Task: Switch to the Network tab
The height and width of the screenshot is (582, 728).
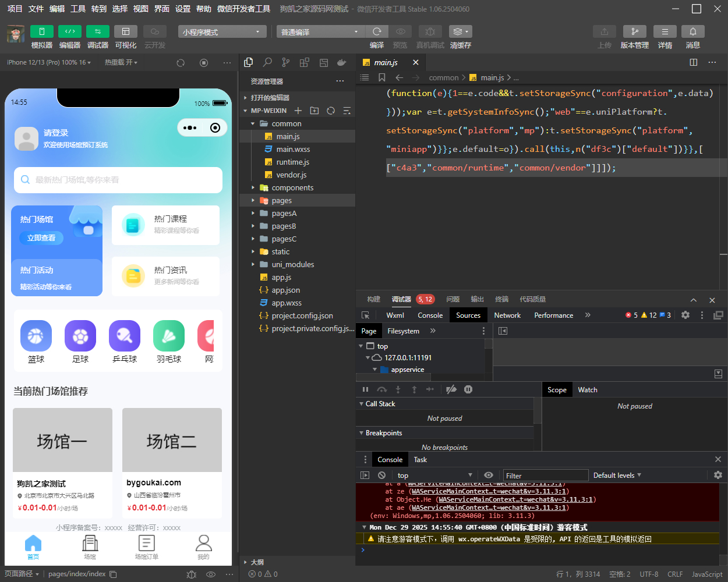Action: coord(507,315)
